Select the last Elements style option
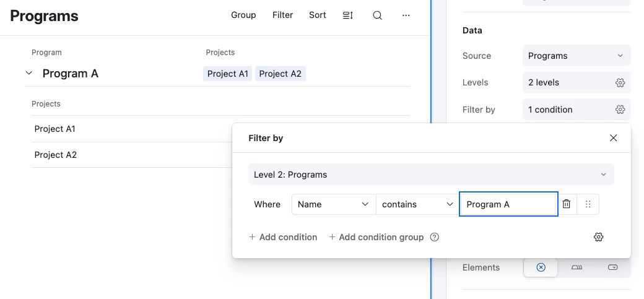The height and width of the screenshot is (299, 644). pyautogui.click(x=613, y=267)
